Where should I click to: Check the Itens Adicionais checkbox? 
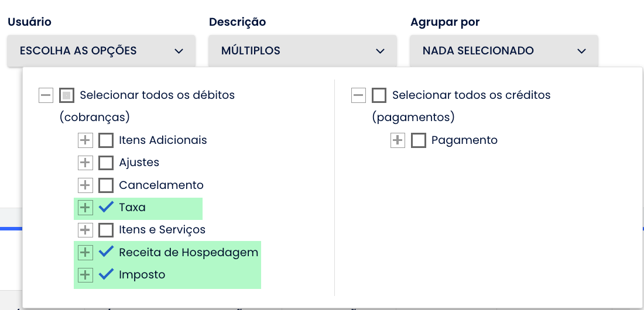coord(106,140)
